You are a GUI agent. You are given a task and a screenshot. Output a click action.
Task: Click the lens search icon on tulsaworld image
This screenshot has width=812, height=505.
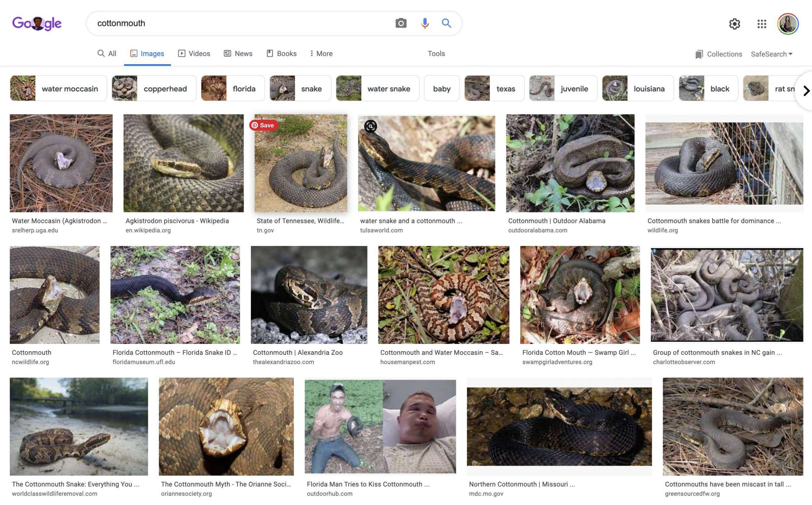point(370,126)
